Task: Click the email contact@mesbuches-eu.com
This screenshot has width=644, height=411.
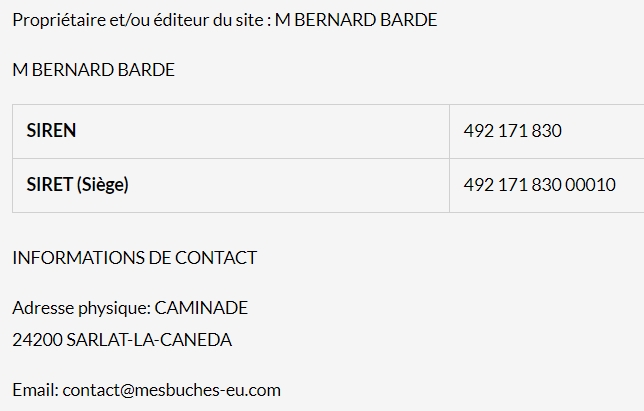Action: click(x=171, y=390)
